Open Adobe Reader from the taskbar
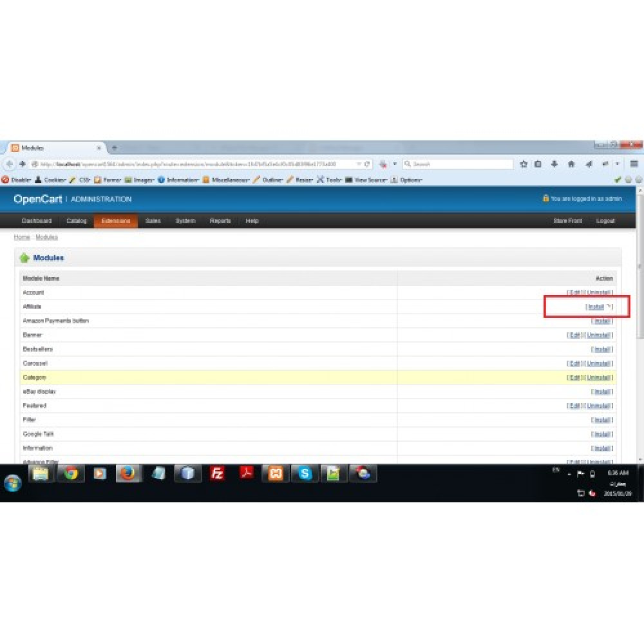Screen dimensions: 644x644 (x=247, y=474)
